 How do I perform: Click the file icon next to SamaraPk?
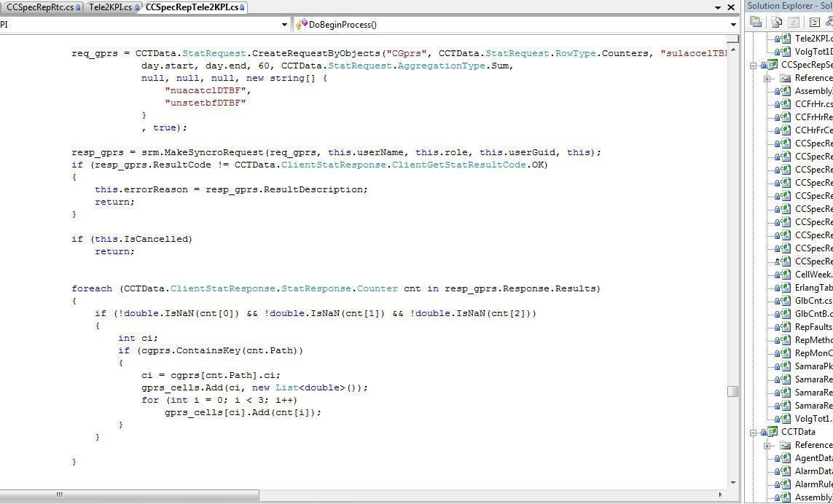point(785,366)
